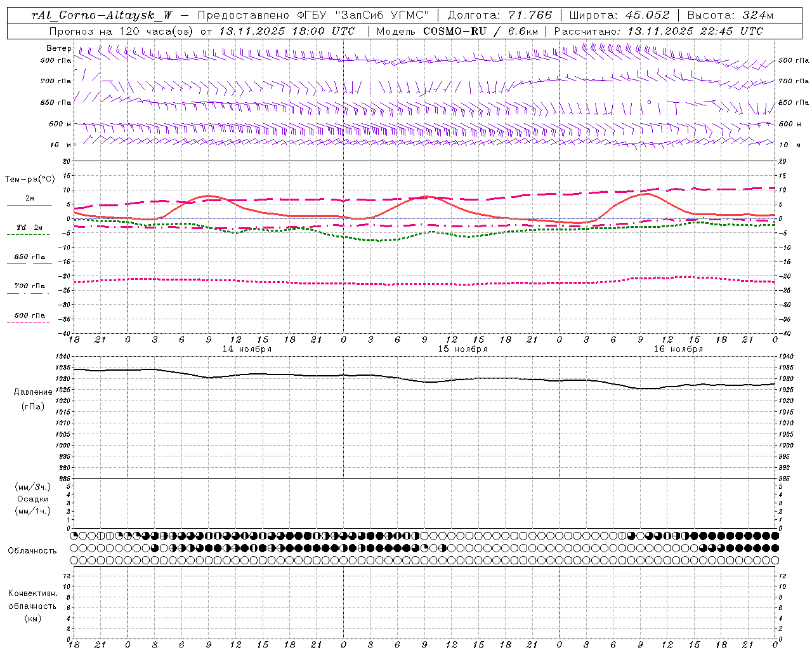Click the Конвективн. convective cloud label
The height and width of the screenshot is (650, 812).
click(33, 594)
